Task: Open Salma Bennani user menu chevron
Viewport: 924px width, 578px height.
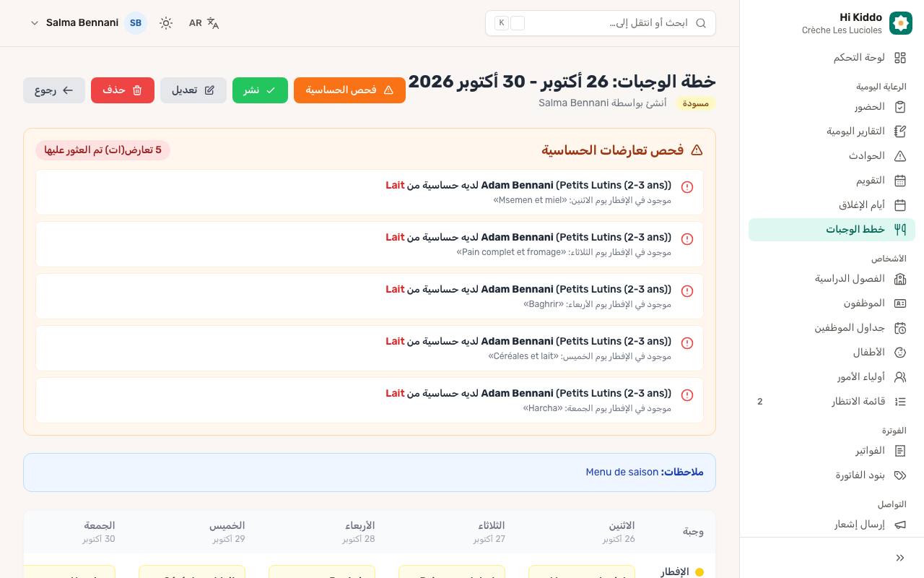Action: (34, 23)
